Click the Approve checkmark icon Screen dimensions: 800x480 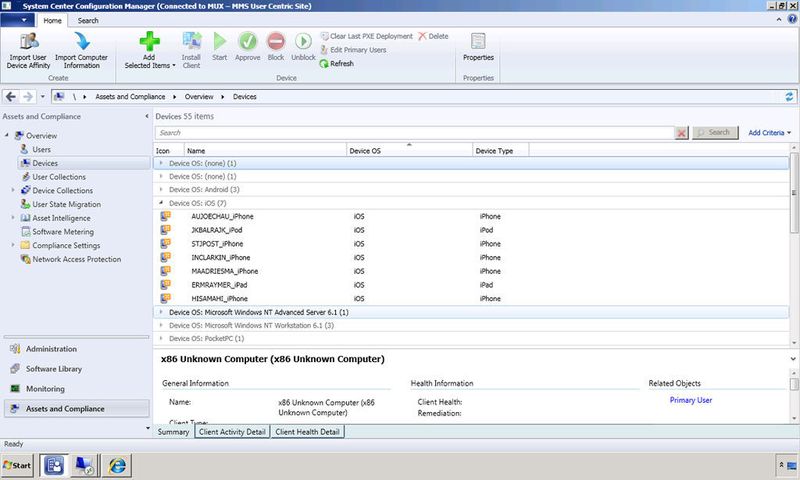tap(247, 41)
